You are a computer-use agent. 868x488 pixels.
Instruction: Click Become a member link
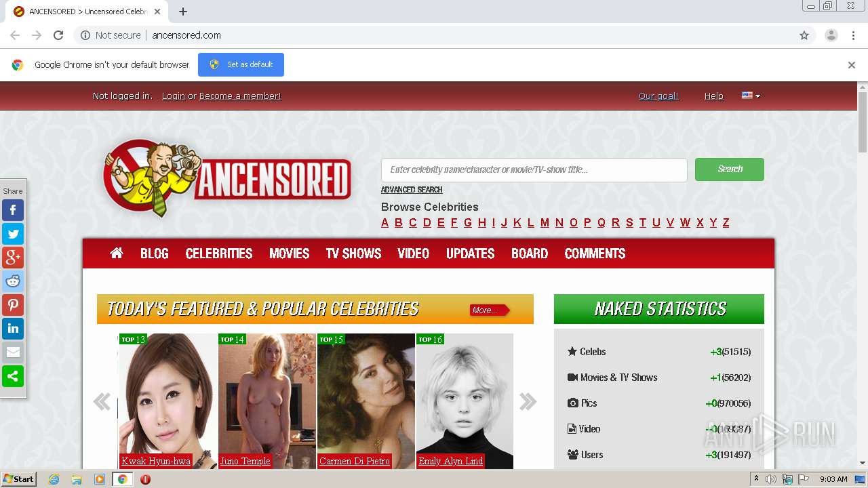pyautogui.click(x=240, y=96)
